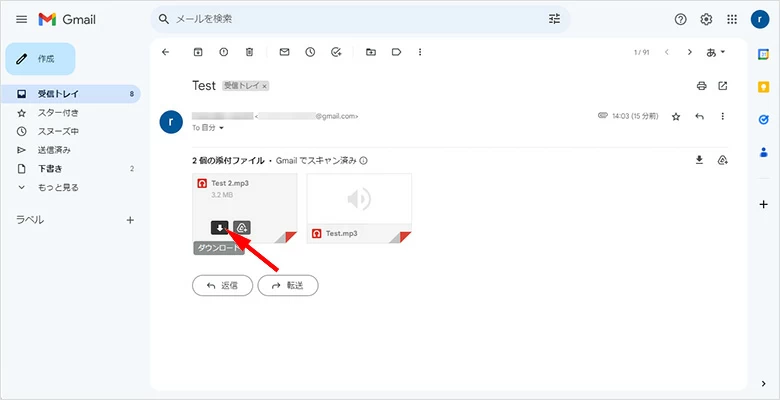The height and width of the screenshot is (400, 780).
Task: Star the Test email
Action: tap(676, 117)
